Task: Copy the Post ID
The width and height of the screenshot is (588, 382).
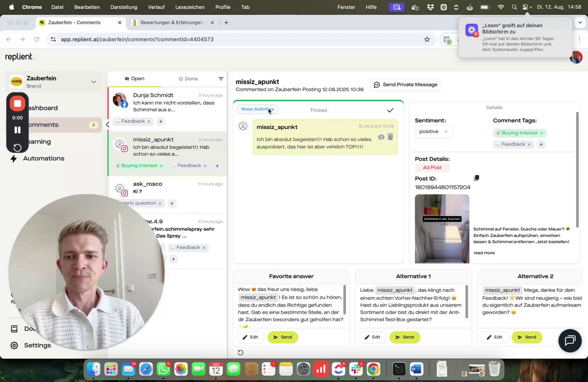Action: [x=476, y=178]
